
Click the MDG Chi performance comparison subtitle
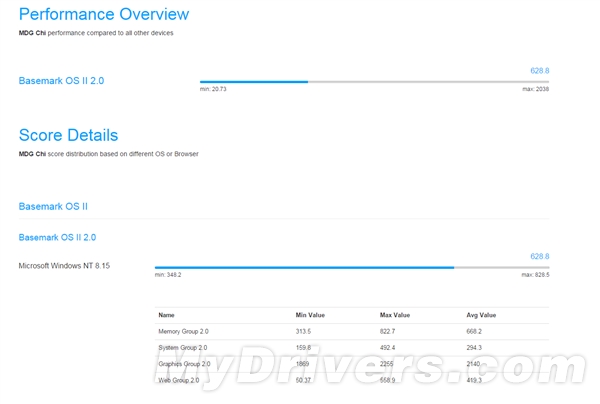96,33
